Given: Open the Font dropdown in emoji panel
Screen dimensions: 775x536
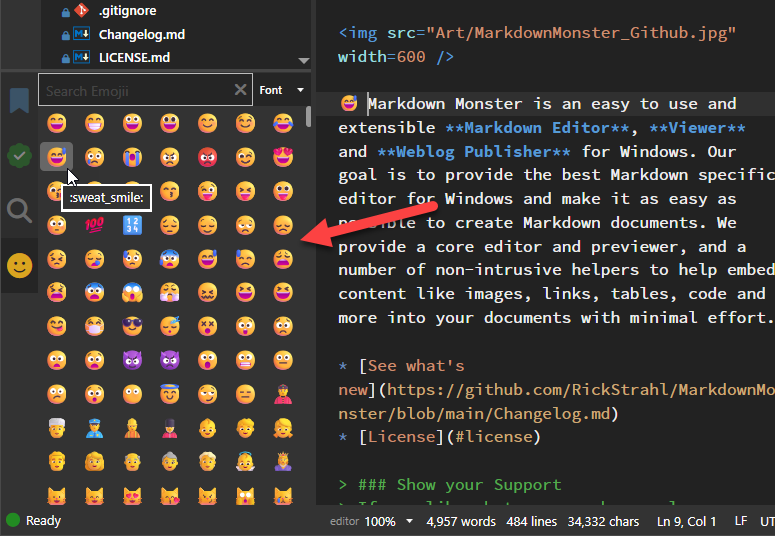Looking at the screenshot, I should (281, 90).
